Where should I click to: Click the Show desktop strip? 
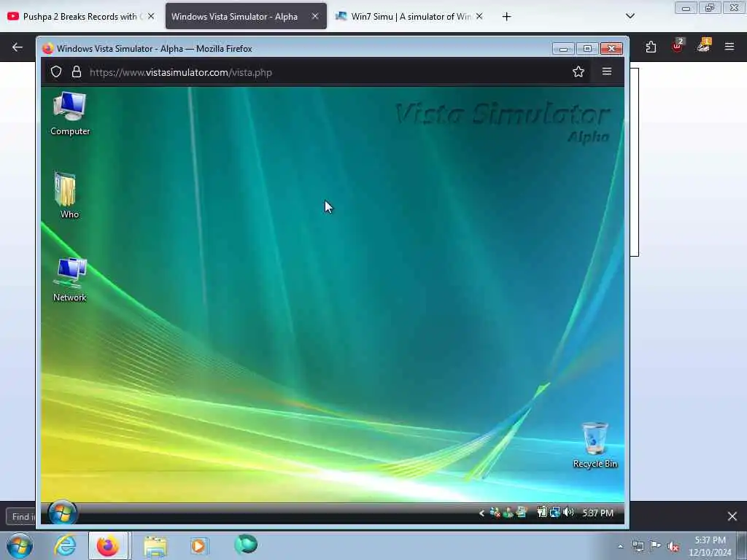742,545
